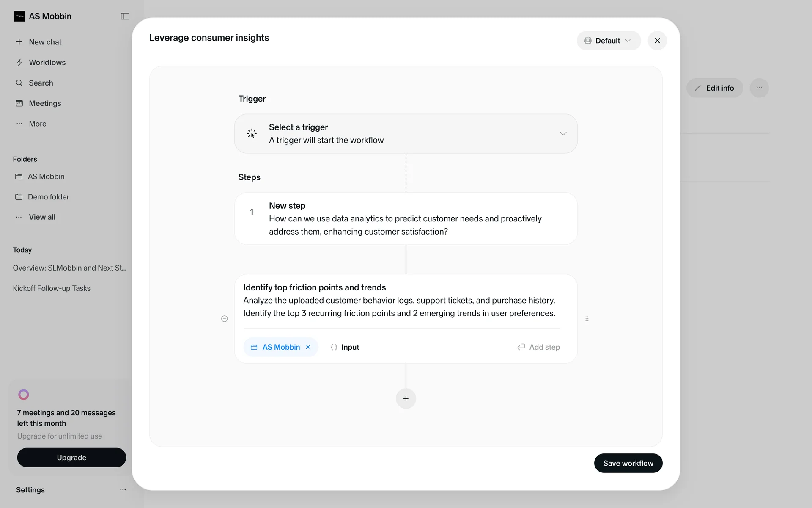The height and width of the screenshot is (508, 812).
Task: Go to Meetings in the sidebar
Action: [45, 103]
